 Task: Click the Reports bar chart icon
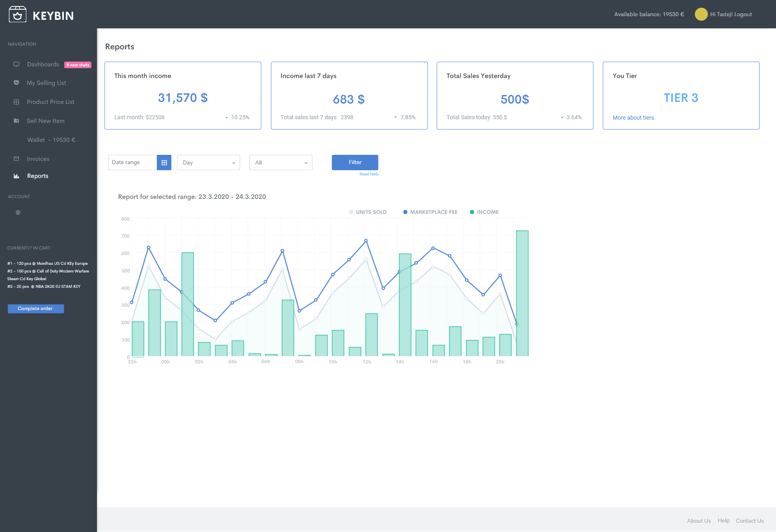pyautogui.click(x=17, y=176)
